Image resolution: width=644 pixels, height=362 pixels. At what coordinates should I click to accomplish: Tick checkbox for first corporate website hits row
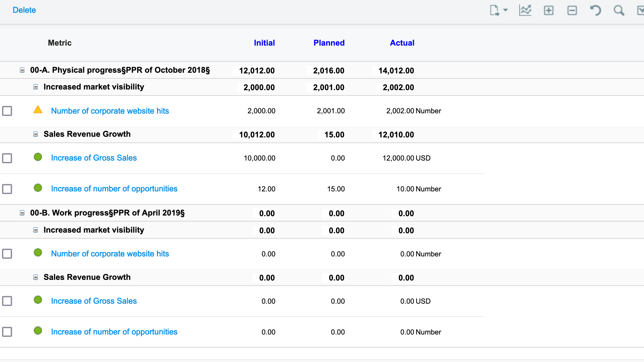[x=7, y=111]
